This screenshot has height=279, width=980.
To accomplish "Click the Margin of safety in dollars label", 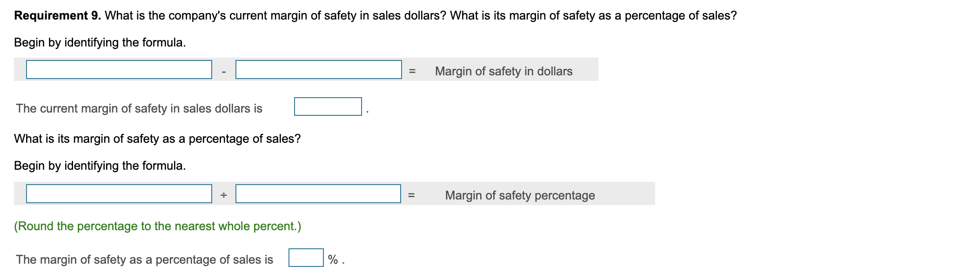I will tap(503, 71).
